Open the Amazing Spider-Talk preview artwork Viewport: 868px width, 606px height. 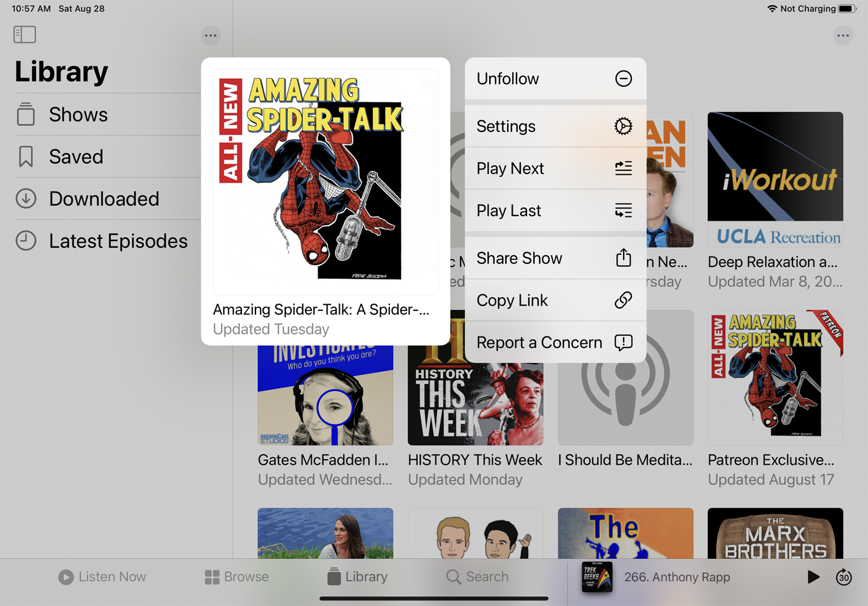(x=325, y=182)
